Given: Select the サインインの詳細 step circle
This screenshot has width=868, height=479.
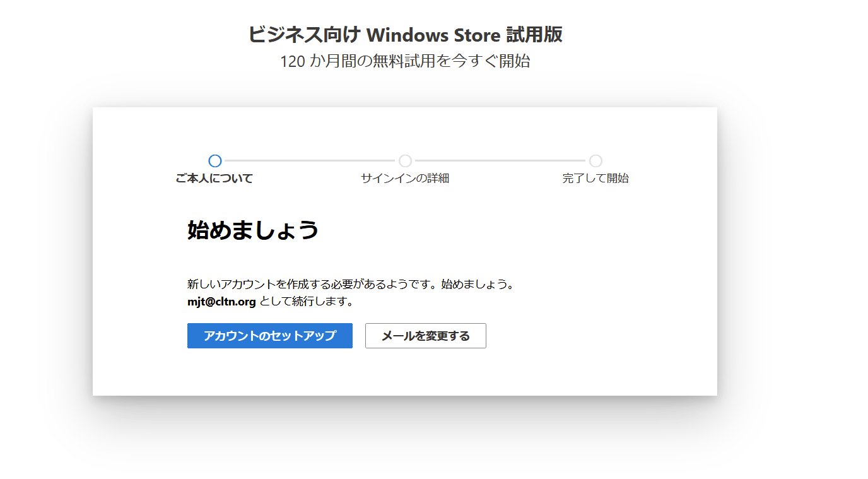Looking at the screenshot, I should click(405, 161).
